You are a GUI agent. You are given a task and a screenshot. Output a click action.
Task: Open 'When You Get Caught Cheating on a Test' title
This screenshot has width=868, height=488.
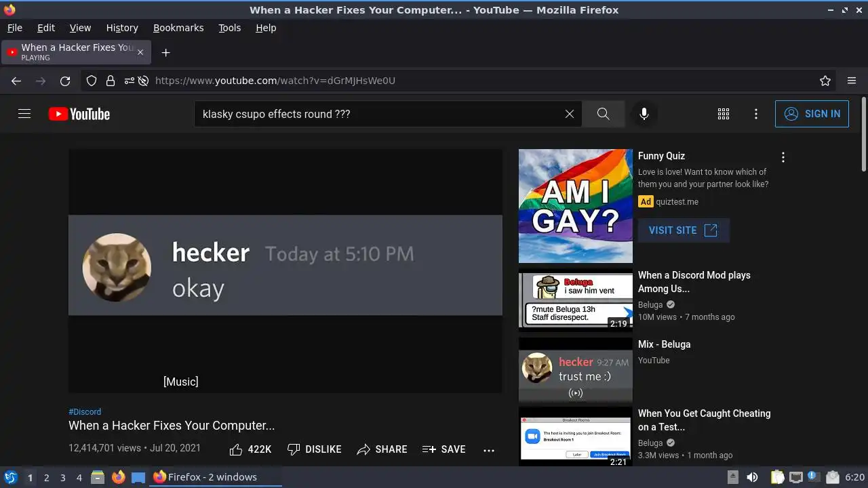(x=704, y=420)
